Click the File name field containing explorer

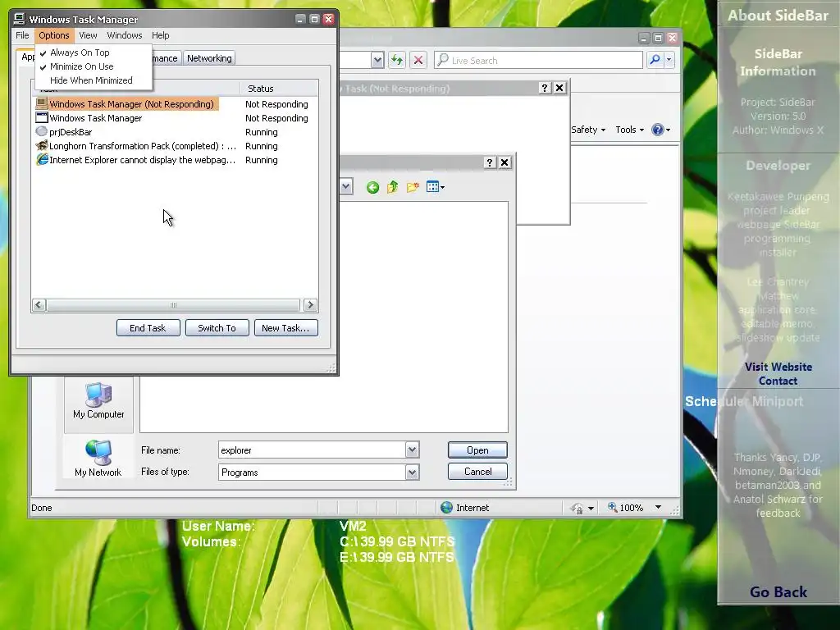(312, 450)
